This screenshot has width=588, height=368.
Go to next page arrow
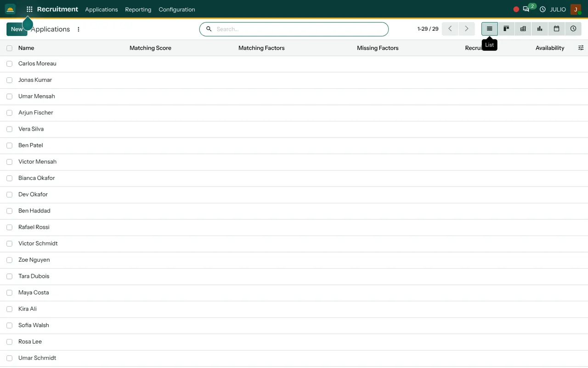pos(467,29)
